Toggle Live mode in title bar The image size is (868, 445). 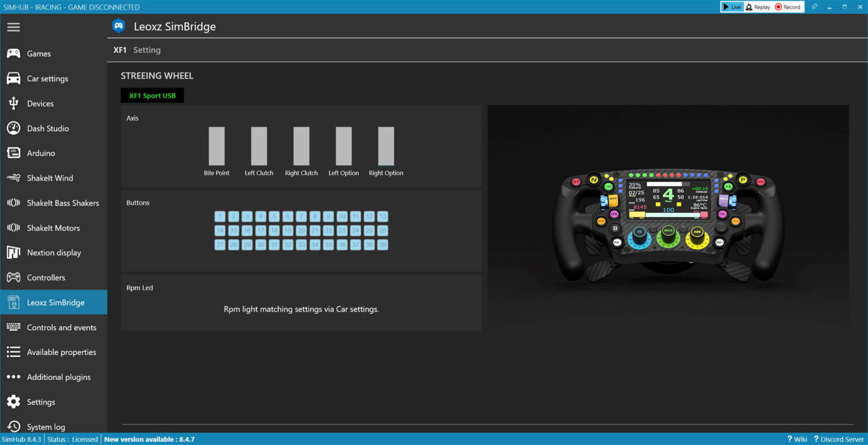(732, 7)
